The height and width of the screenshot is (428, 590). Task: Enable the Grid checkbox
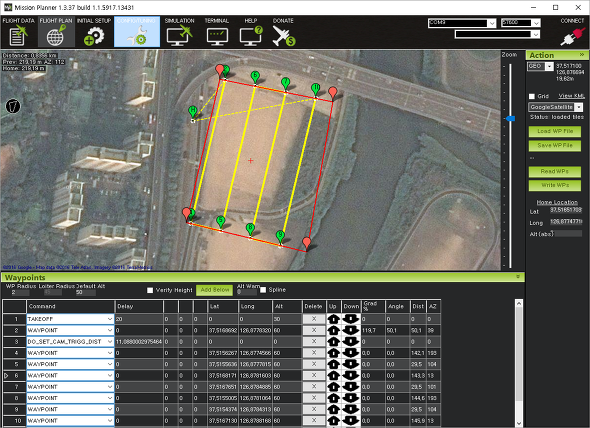pyautogui.click(x=532, y=96)
